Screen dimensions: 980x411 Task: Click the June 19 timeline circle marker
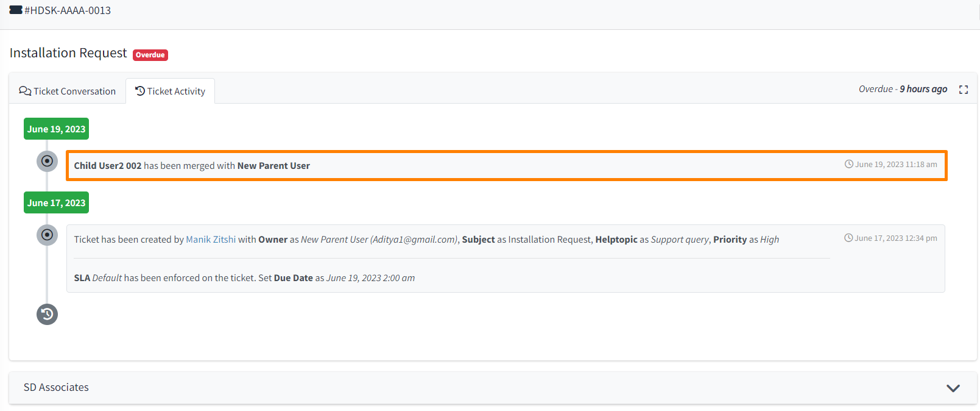[x=47, y=162]
